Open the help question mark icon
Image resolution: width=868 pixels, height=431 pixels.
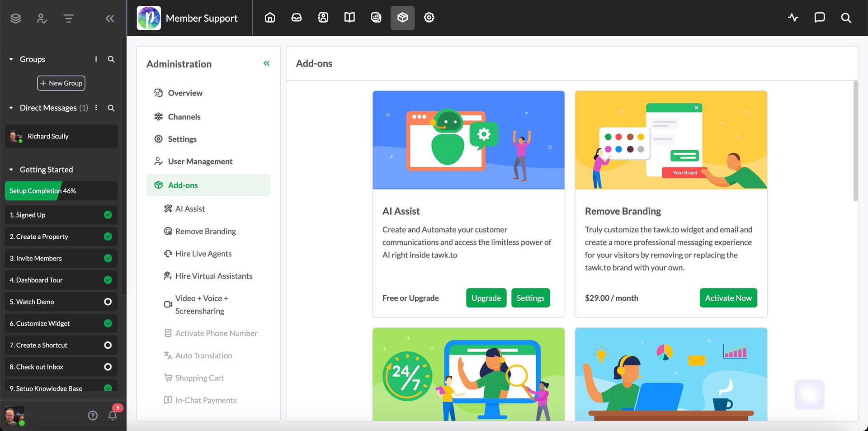click(x=93, y=416)
